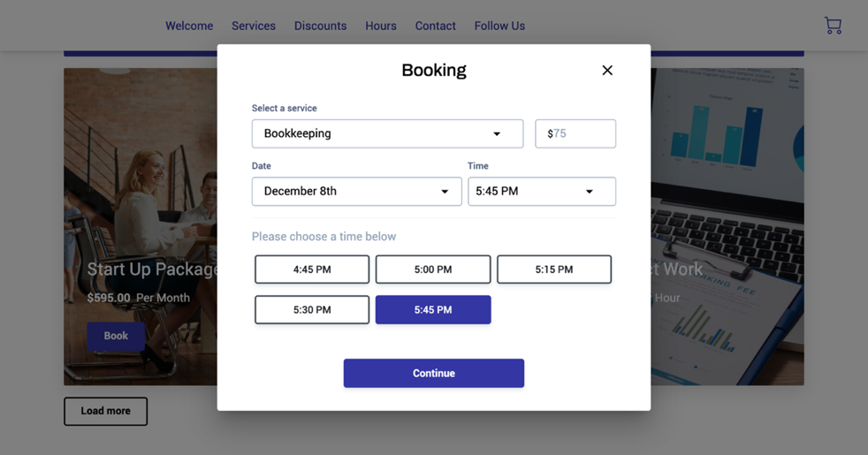This screenshot has height=455, width=868.
Task: Close the Booking dialog with X
Action: click(607, 71)
